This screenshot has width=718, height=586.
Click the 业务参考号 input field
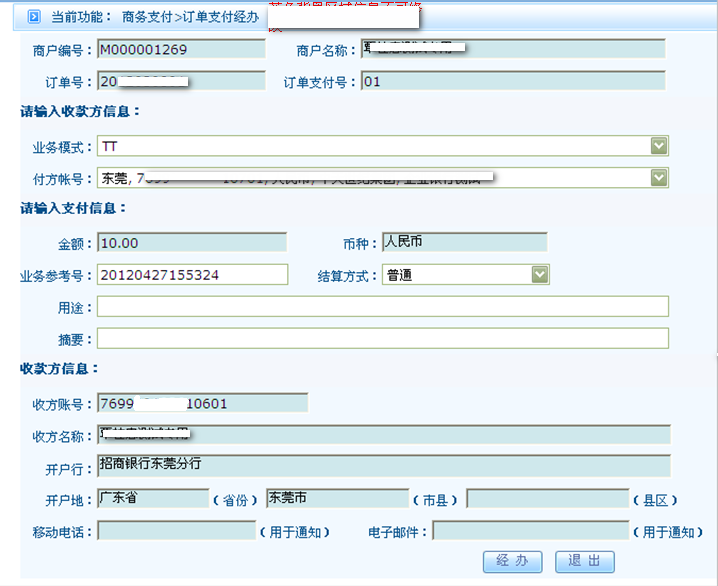coord(192,274)
